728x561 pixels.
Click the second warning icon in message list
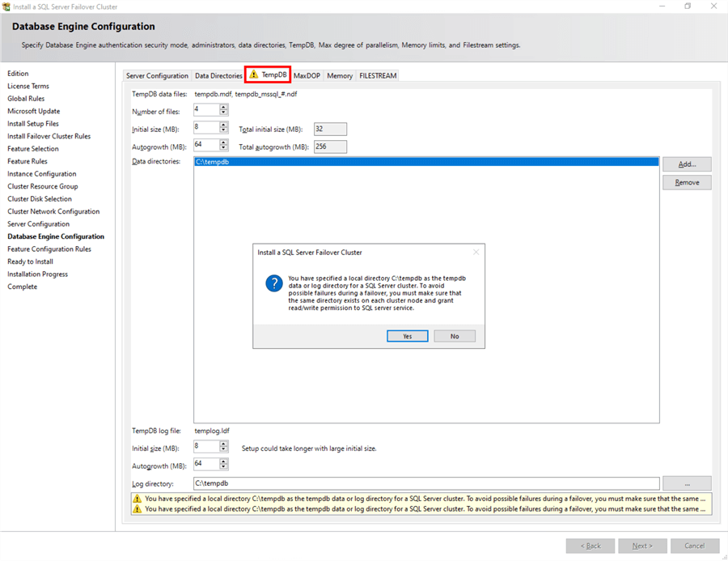coord(137,509)
